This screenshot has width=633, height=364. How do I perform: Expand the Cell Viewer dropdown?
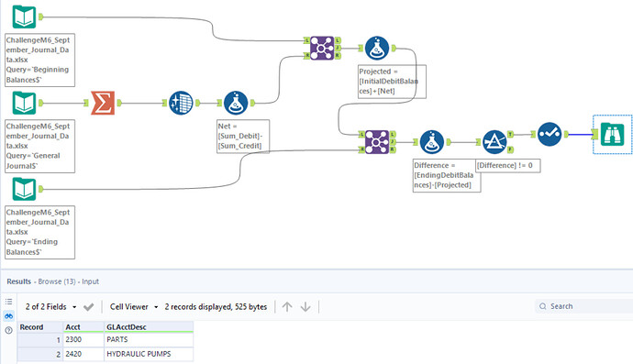pos(134,307)
